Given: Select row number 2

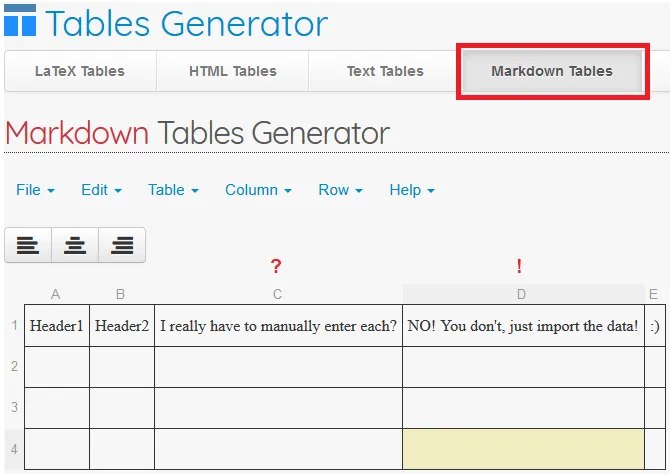Looking at the screenshot, I should click(x=15, y=366).
